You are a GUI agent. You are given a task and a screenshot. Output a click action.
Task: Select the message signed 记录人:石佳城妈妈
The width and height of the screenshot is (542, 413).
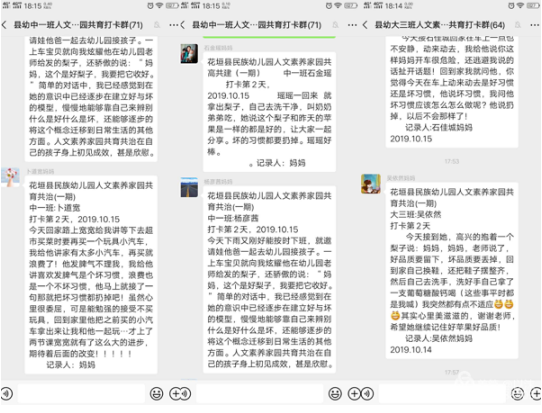coord(452,92)
